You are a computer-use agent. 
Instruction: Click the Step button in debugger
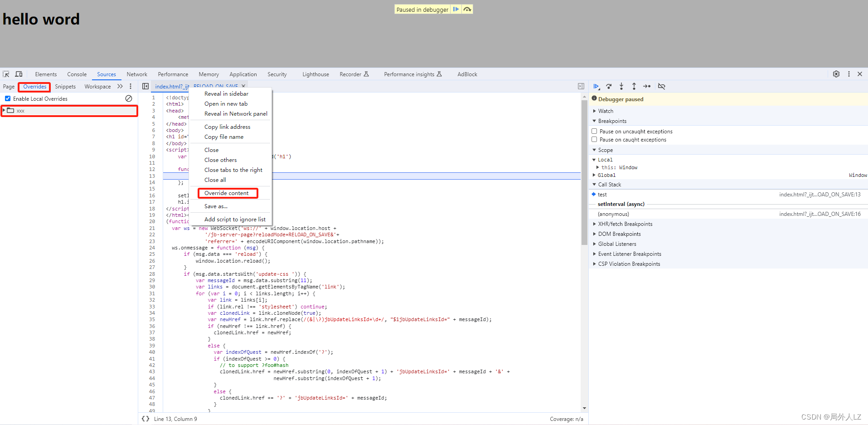tap(647, 86)
